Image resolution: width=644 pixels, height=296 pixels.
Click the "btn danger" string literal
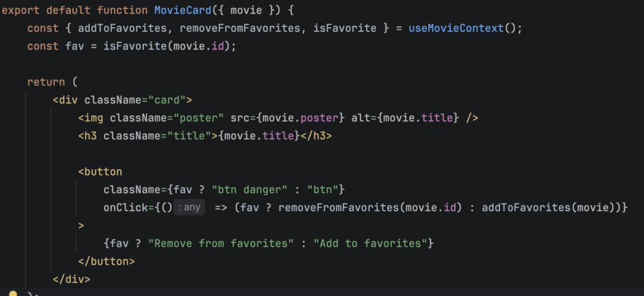(x=250, y=189)
